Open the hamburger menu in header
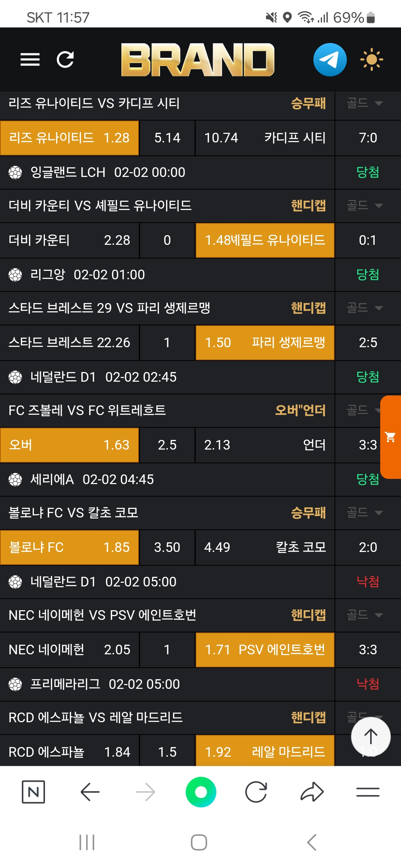Screen dimensions: 401x868 tap(30, 59)
